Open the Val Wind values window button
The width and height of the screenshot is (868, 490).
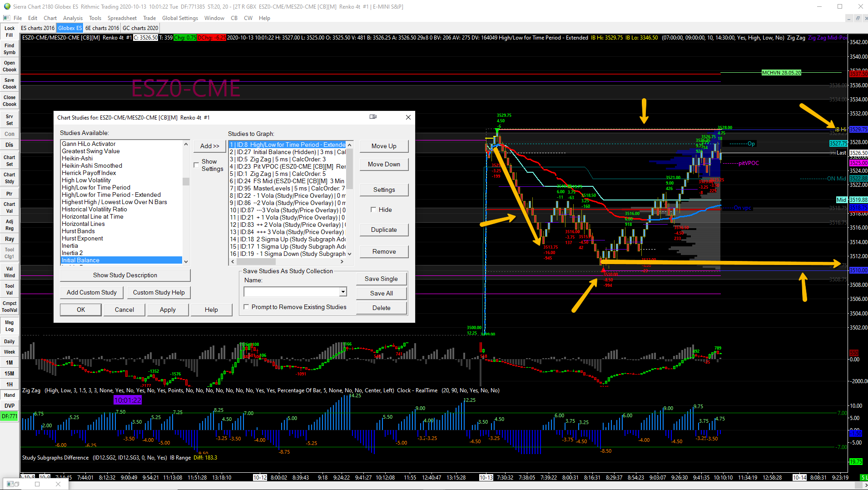(10, 272)
